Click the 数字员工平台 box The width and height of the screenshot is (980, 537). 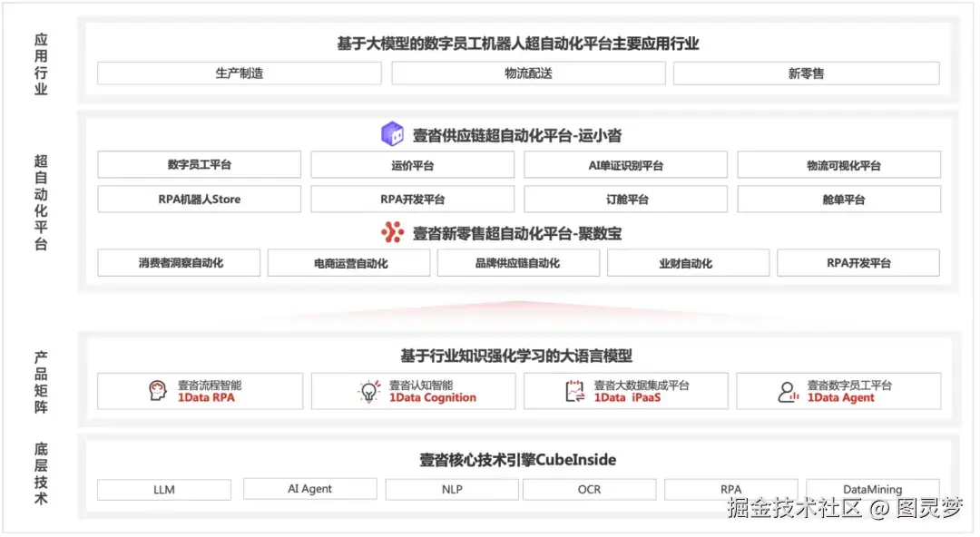[198, 164]
